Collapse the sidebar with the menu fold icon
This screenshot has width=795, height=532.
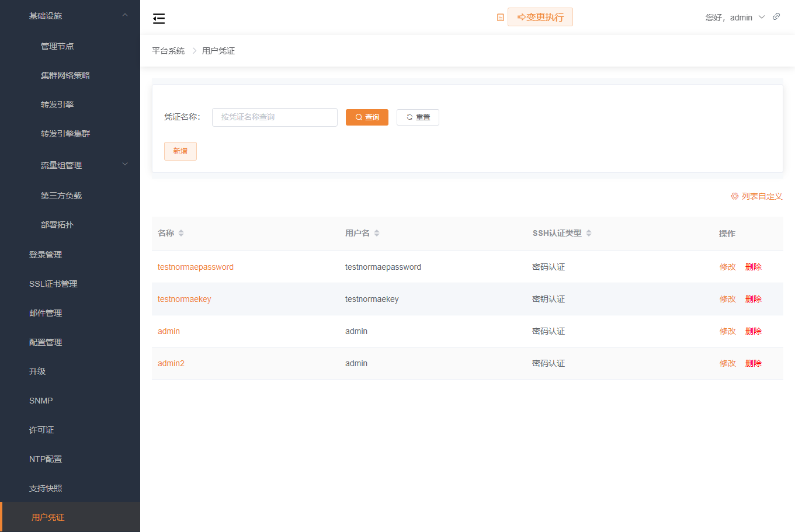[159, 19]
